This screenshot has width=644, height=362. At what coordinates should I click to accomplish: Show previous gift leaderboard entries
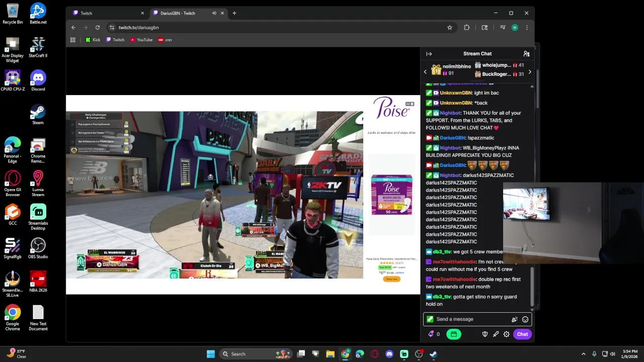pos(425,72)
